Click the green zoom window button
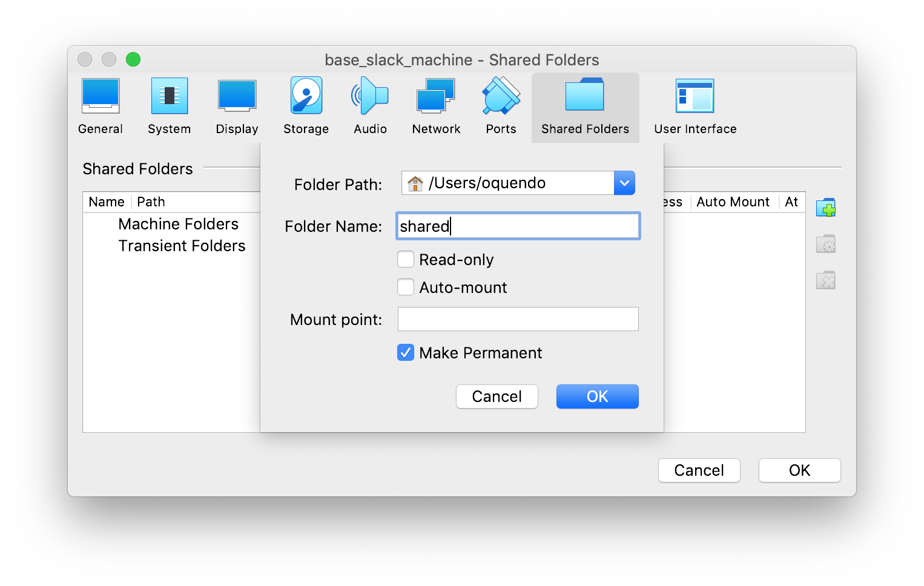 (133, 59)
